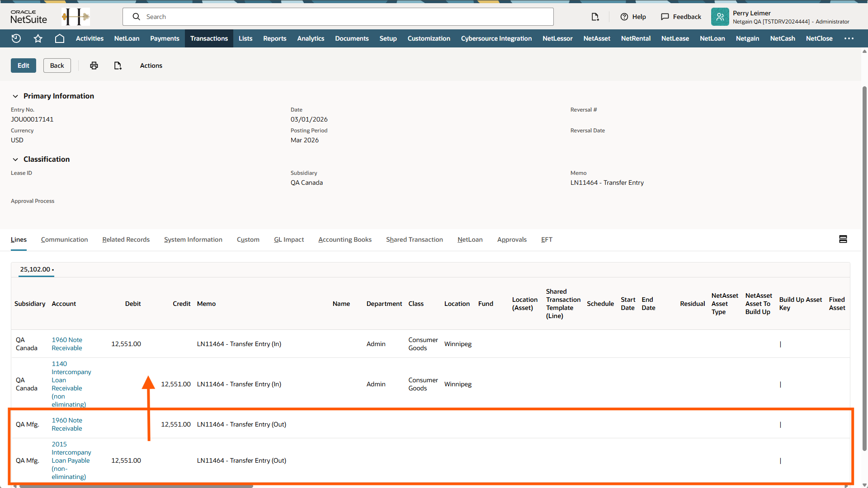Click the shortcuts star icon
The height and width of the screenshot is (488, 868).
(x=38, y=38)
